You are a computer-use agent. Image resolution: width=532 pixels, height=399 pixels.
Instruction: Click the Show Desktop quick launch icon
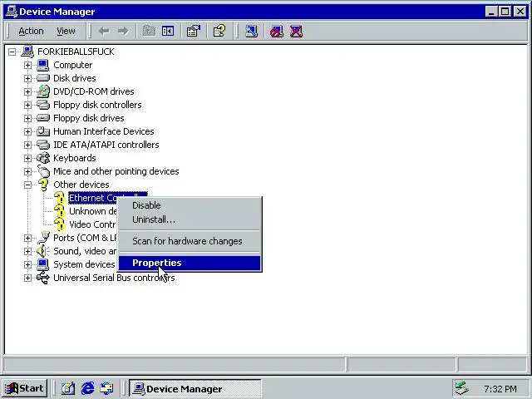click(x=68, y=388)
